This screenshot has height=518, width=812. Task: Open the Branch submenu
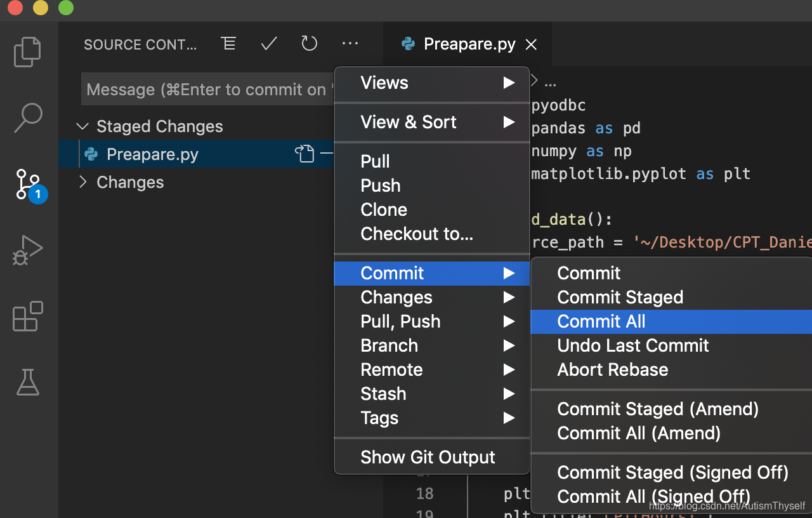432,346
